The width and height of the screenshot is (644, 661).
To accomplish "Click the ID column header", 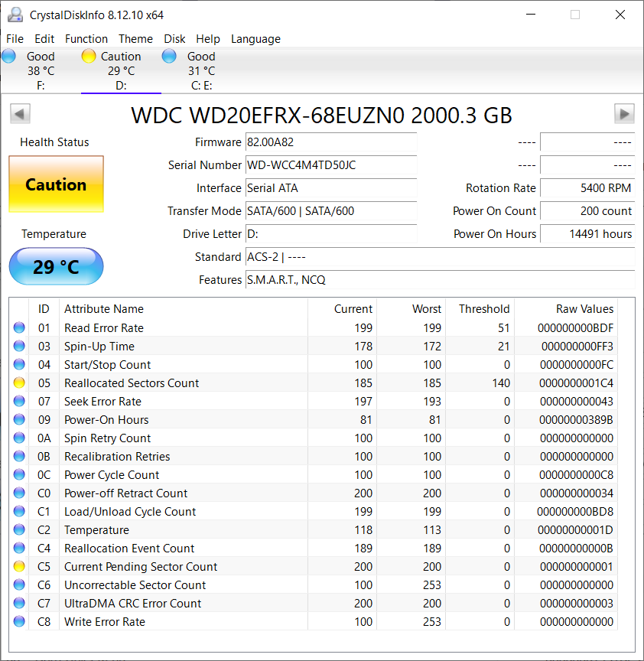I will point(44,309).
